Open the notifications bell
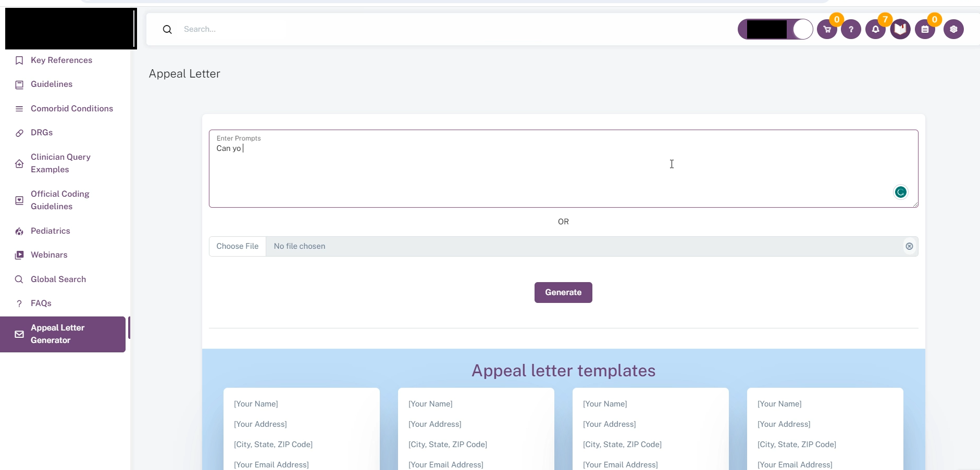Viewport: 980px width, 470px height. click(876, 30)
